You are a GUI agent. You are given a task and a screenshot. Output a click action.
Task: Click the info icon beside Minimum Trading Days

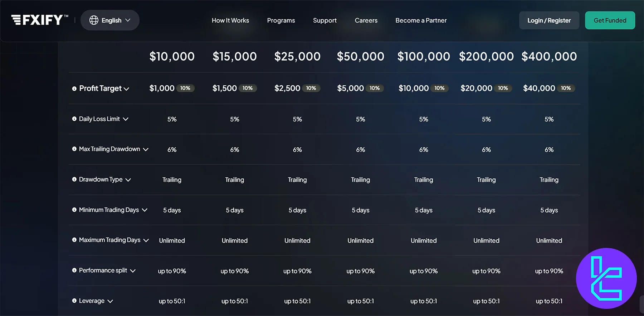pyautogui.click(x=74, y=210)
